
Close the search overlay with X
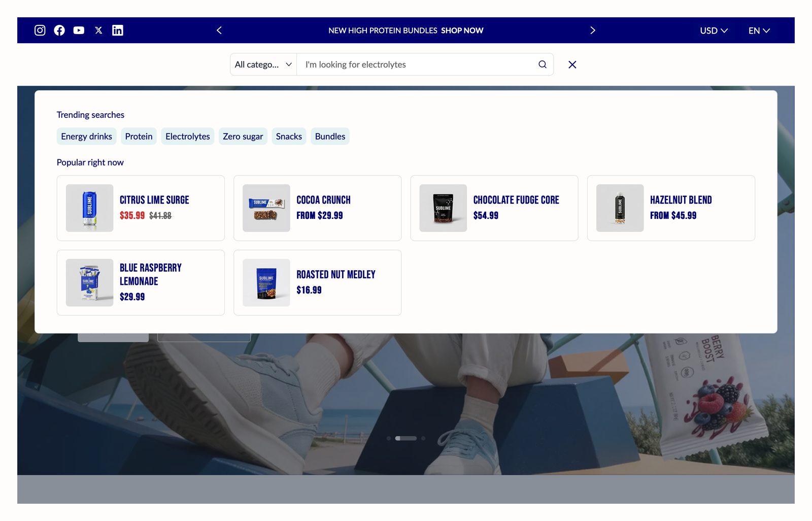(x=572, y=64)
